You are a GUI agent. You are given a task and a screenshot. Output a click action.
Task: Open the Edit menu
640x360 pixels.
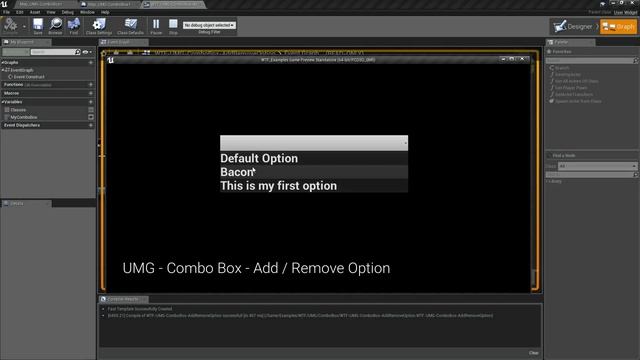tap(20, 12)
